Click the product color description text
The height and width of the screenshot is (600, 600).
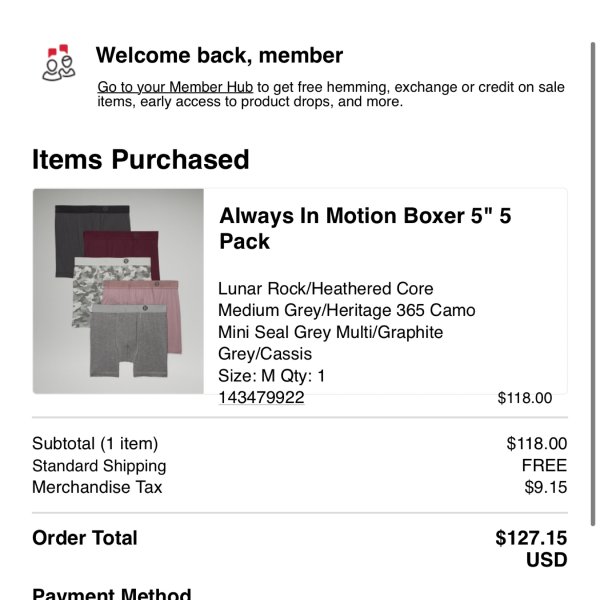[346, 321]
